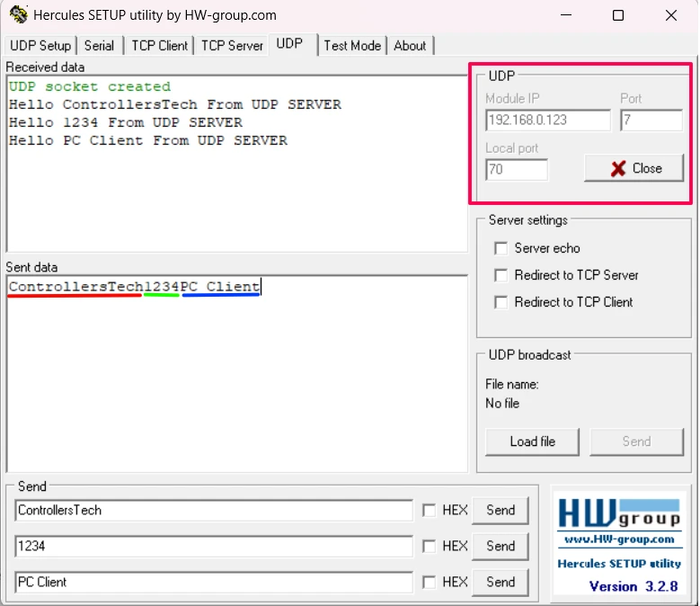Toggle Redirect to TCP Server checkbox
This screenshot has height=606, width=700.
501,275
